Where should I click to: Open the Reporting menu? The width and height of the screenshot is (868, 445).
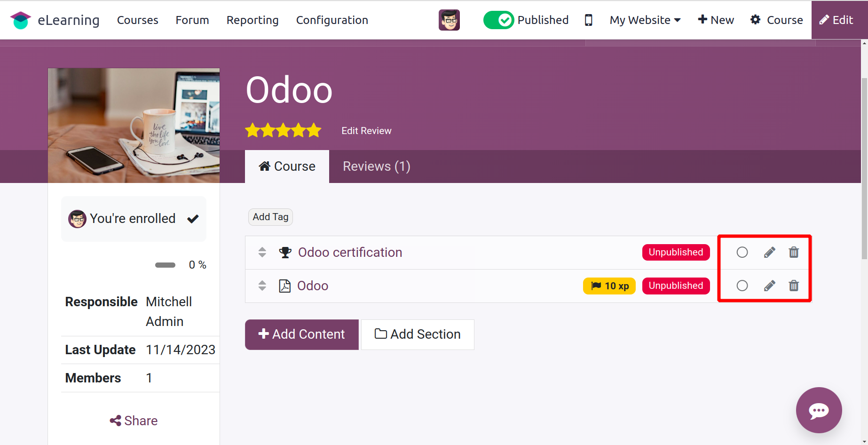click(x=253, y=20)
